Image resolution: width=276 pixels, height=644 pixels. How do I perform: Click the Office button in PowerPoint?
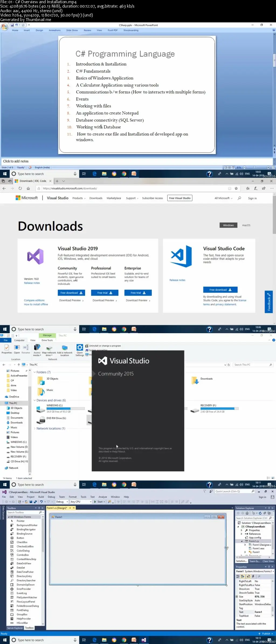tap(4, 27)
